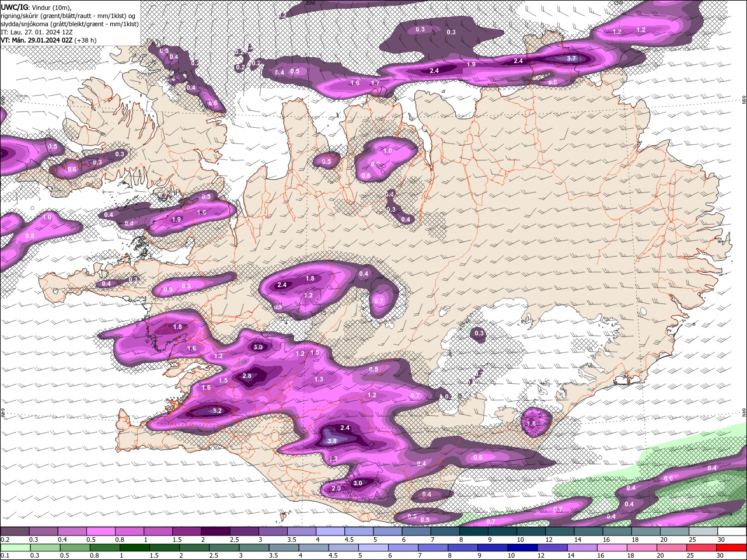Image resolution: width=747 pixels, height=560 pixels.
Task: Click the pink swatch between 16 and 18 in the lower legend
Action: (x=612, y=548)
